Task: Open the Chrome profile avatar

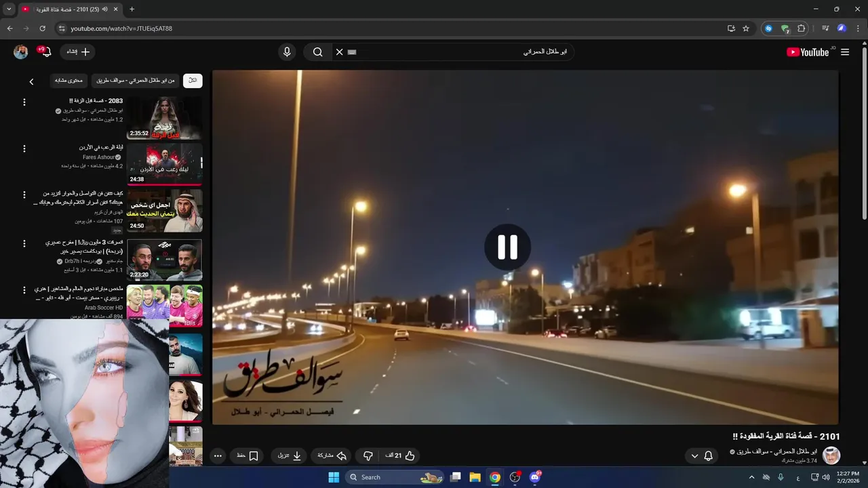Action: tap(842, 28)
